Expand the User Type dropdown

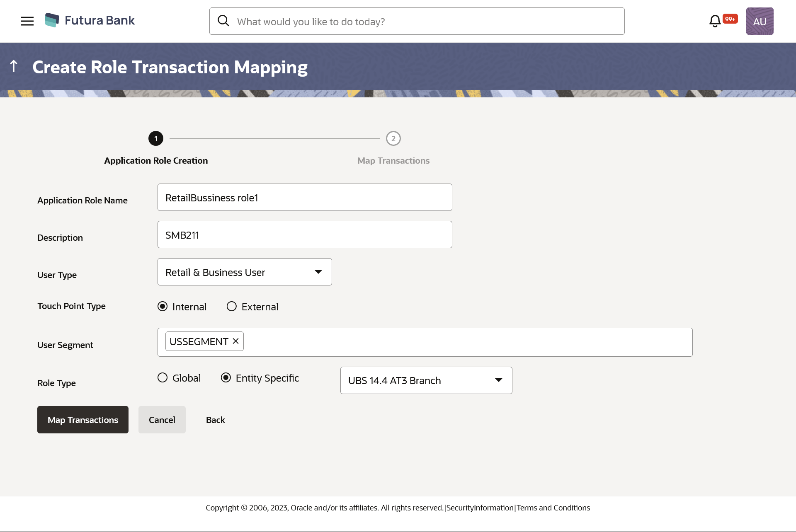(318, 271)
